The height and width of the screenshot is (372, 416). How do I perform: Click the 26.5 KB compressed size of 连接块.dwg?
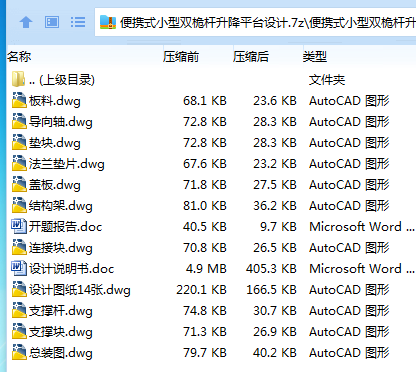point(275,248)
